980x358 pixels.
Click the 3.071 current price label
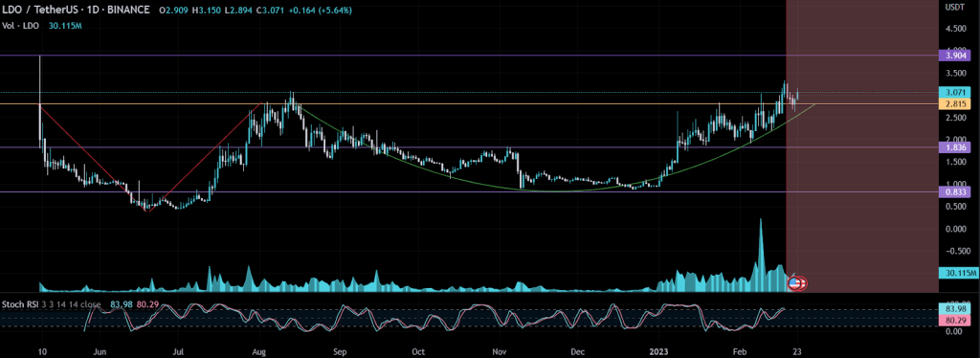tap(955, 93)
